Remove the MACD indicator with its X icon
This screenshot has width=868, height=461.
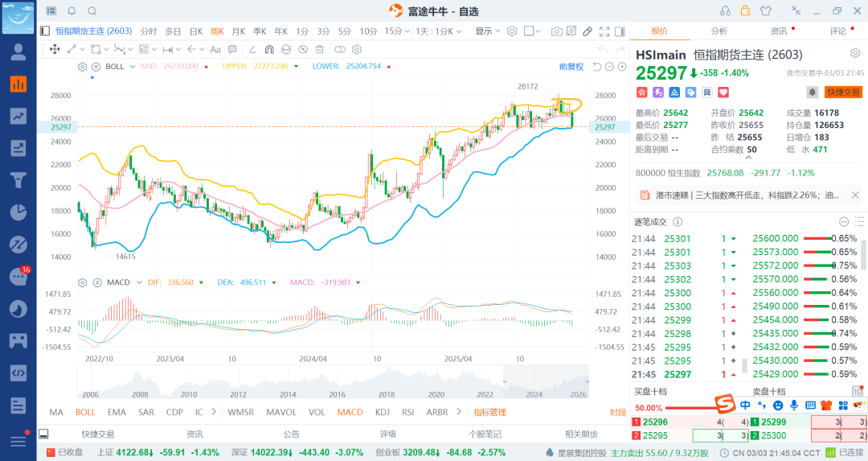96,282
